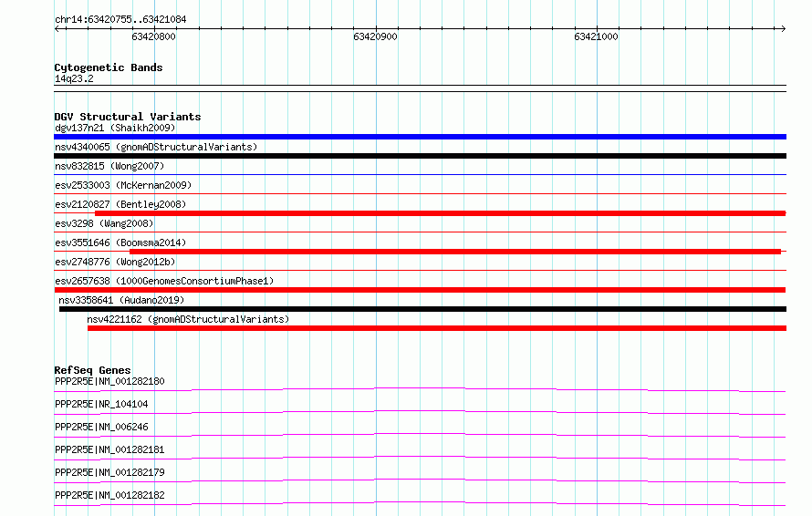Click the left arrow of the coordinate ruler
This screenshot has height=516, width=812.
[57, 29]
